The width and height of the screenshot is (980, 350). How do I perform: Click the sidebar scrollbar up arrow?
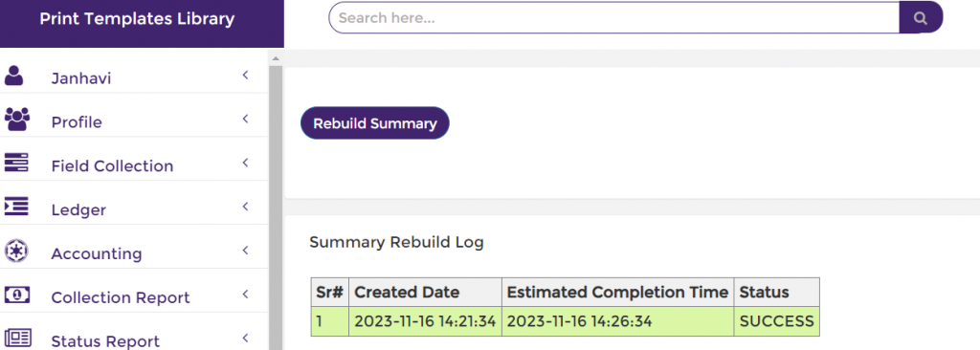click(x=276, y=58)
